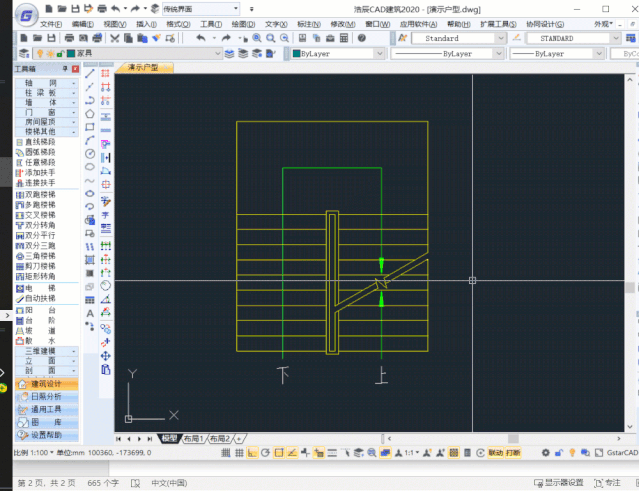Click the Match Properties brush icon
This screenshot has width=639, height=491.
click(x=156, y=38)
